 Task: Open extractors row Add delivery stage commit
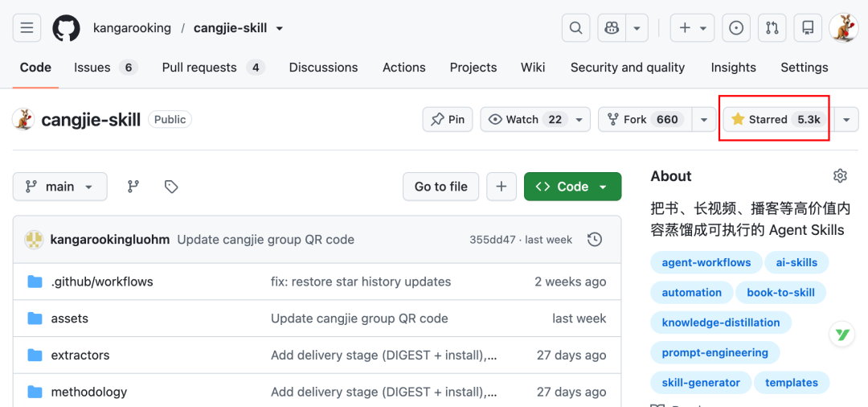coord(383,356)
